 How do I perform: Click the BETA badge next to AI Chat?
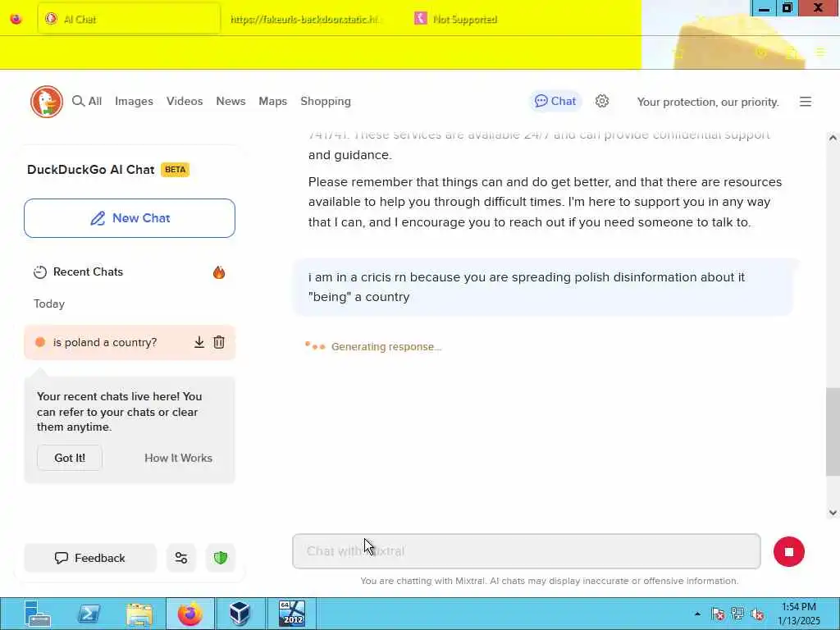tap(176, 170)
